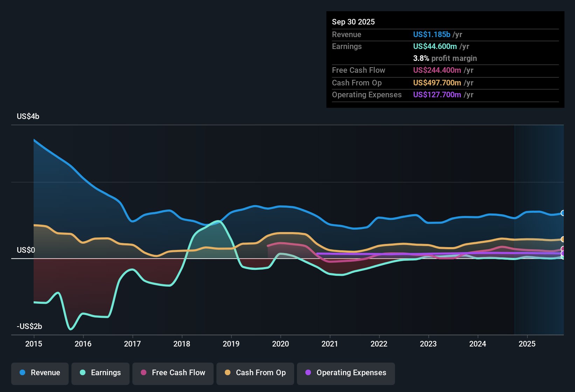
Task: Toggle the Operating Expenses series visibility
Action: pyautogui.click(x=346, y=373)
